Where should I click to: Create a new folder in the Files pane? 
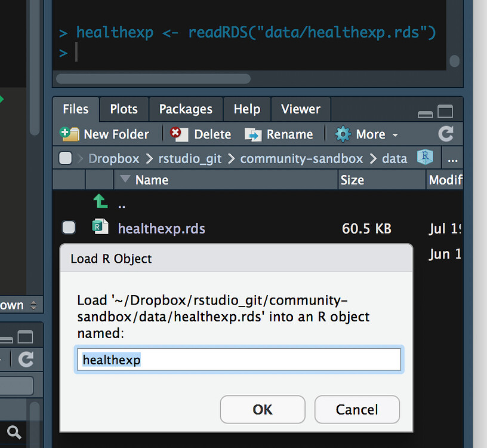70,134
